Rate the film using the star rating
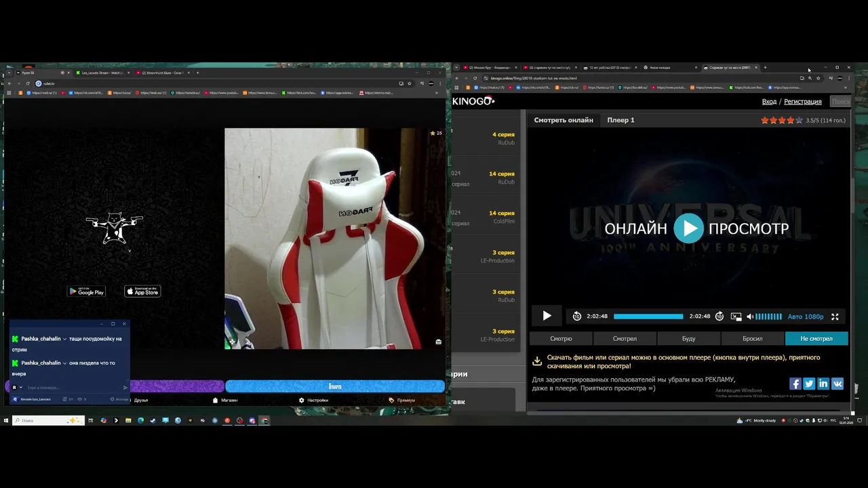Screen dimensions: 868x488 pos(781,120)
